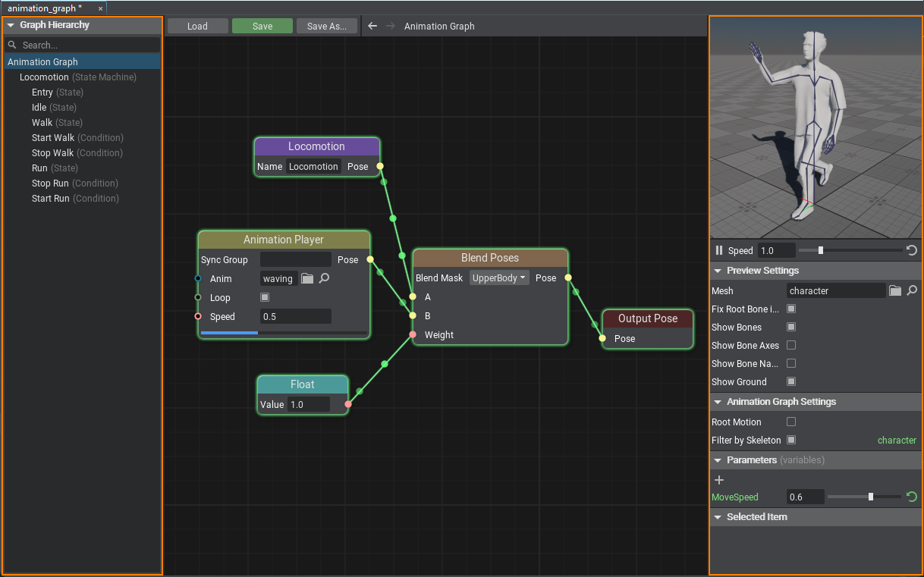Collapse the Selected Item section
This screenshot has height=577, width=924.
click(x=718, y=517)
